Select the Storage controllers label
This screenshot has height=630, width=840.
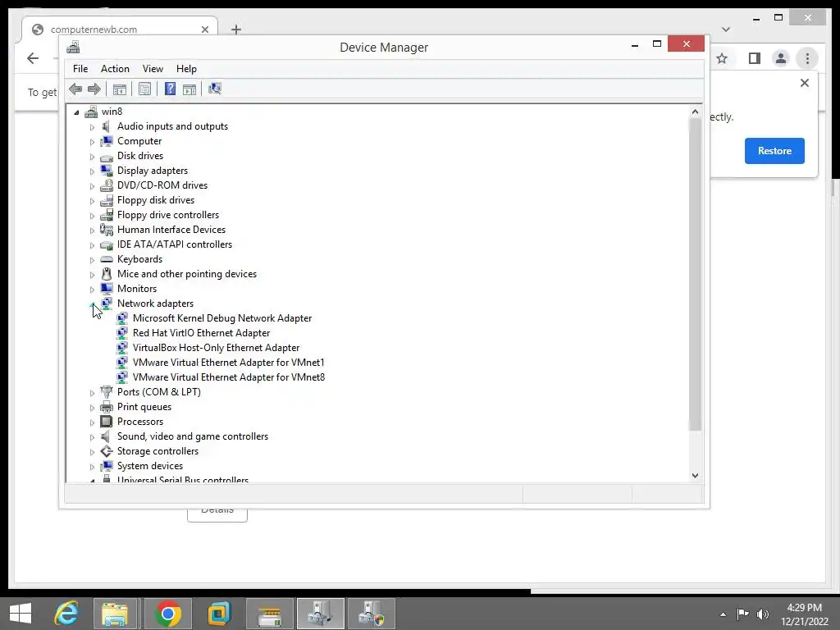point(158,451)
